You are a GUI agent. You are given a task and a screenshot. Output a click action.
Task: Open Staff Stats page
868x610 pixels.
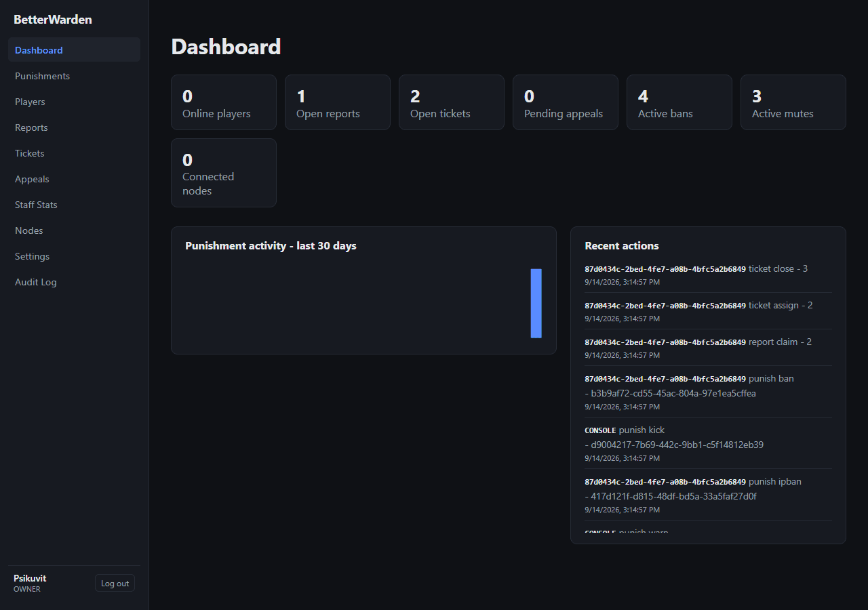click(74, 205)
